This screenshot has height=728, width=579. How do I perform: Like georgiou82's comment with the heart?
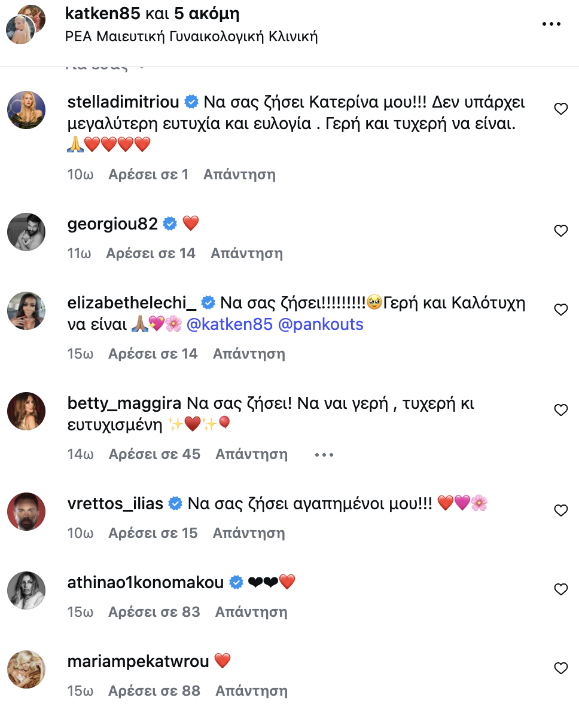pos(560,231)
